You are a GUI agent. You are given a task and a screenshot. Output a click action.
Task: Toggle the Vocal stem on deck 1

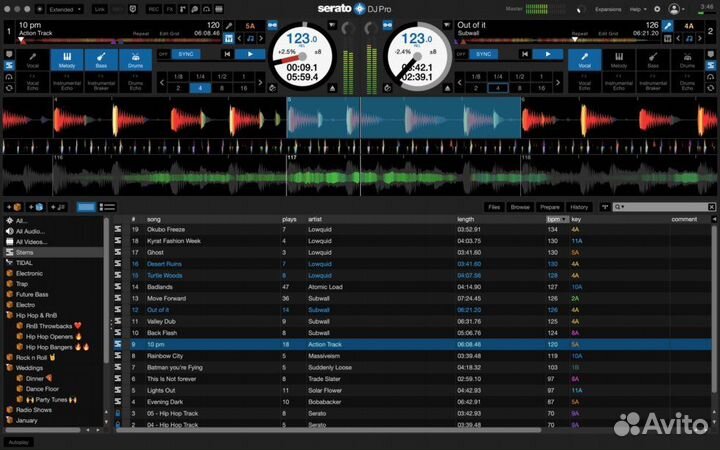33,60
